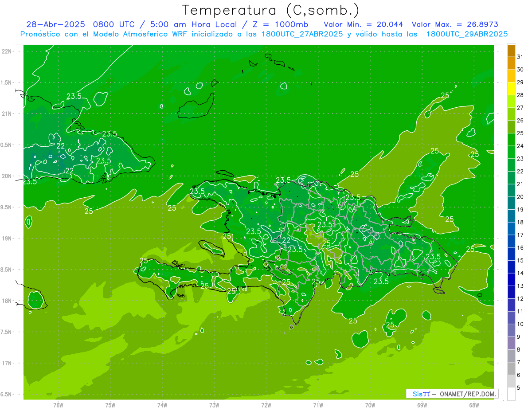Pick the legend swatch between 20 and 21

(511, 191)
